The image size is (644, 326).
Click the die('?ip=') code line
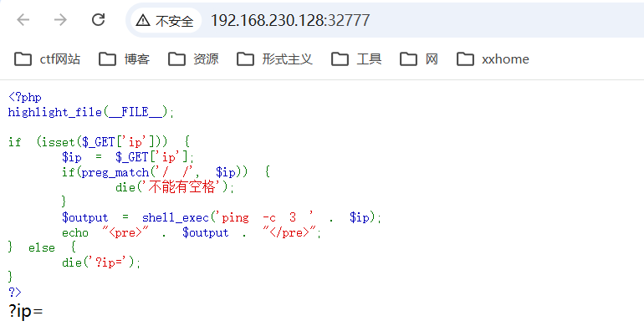(101, 262)
